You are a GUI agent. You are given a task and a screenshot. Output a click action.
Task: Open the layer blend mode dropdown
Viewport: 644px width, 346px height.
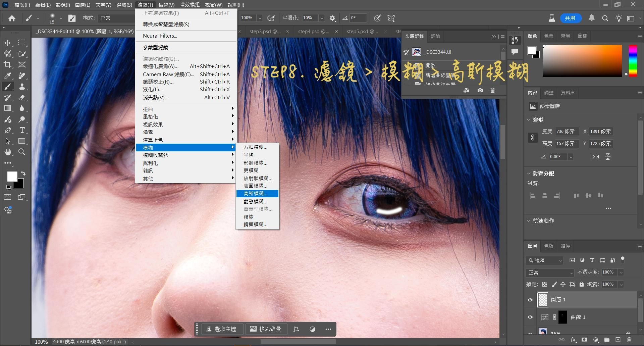[x=550, y=273]
